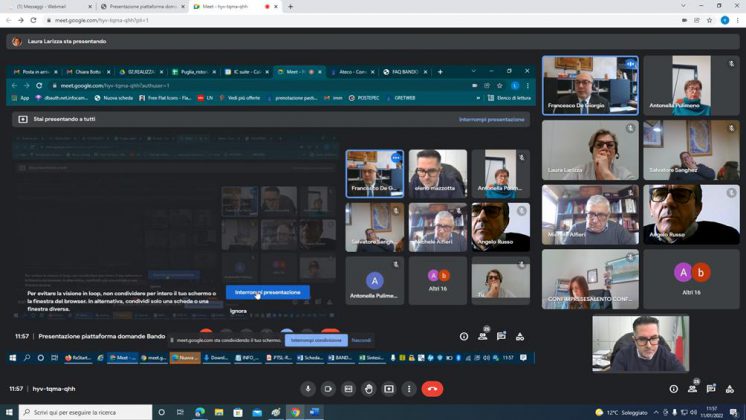Open the Windows Start menu
The width and height of the screenshot is (746, 420).
pos(9,412)
